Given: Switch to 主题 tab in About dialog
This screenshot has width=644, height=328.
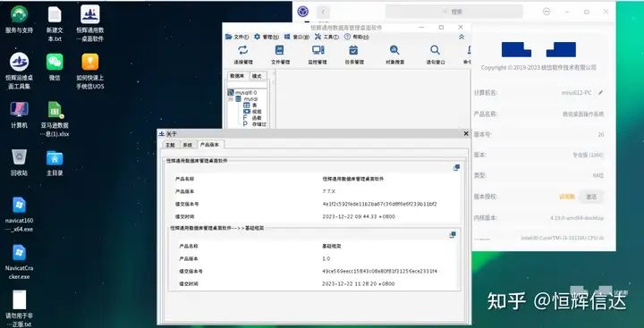Looking at the screenshot, I should 170,145.
